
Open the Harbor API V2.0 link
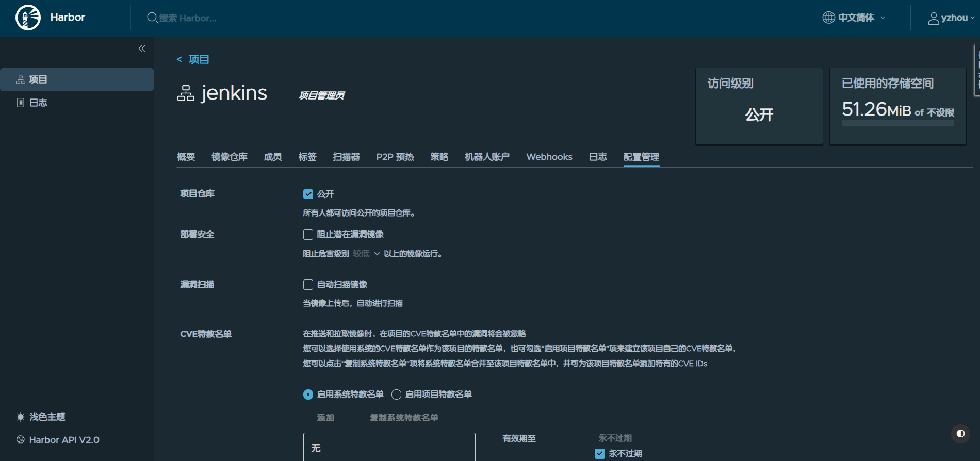click(64, 440)
